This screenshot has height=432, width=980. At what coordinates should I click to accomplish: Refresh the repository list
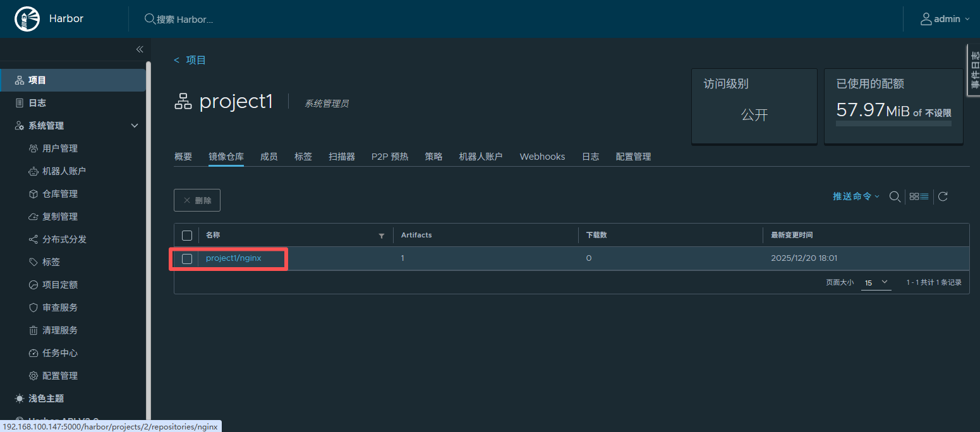point(943,196)
